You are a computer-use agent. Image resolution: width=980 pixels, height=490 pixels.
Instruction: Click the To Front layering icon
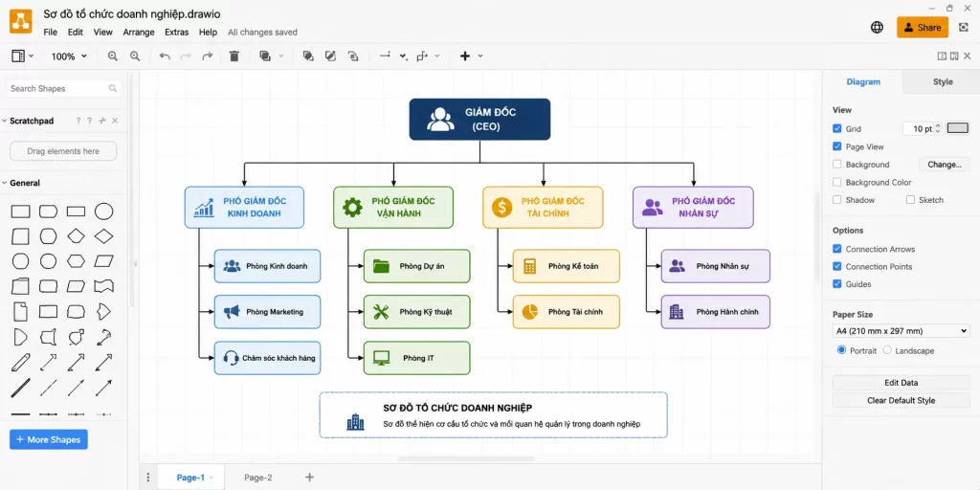(265, 56)
